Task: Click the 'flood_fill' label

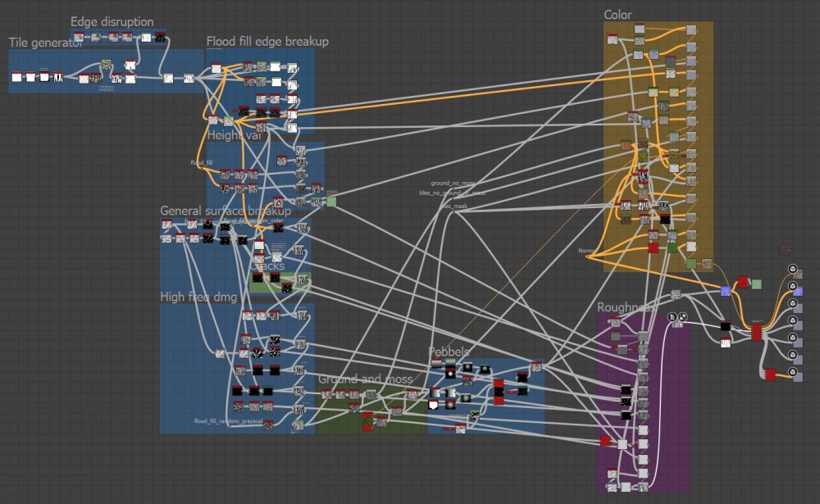Action: pyautogui.click(x=202, y=162)
